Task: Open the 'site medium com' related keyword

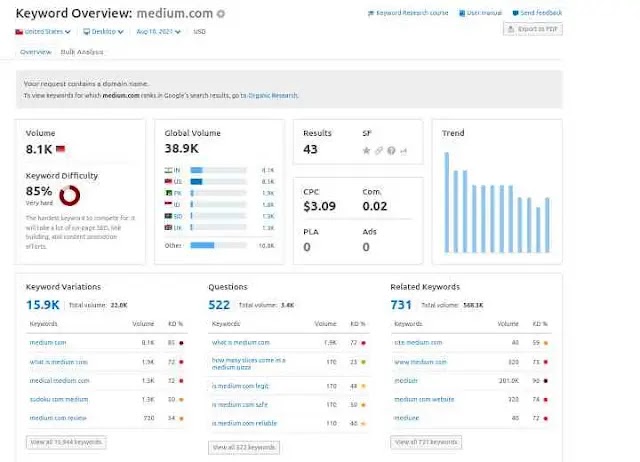Action: 418,342
